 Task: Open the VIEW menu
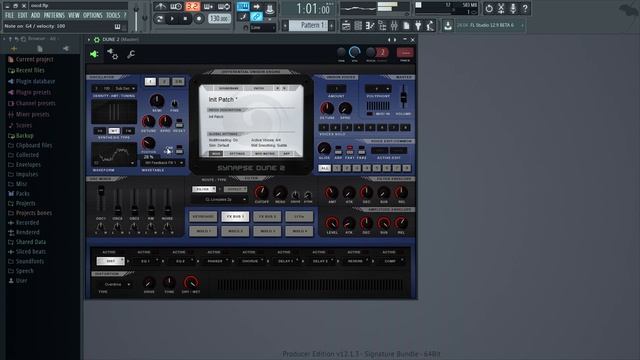click(x=74, y=16)
